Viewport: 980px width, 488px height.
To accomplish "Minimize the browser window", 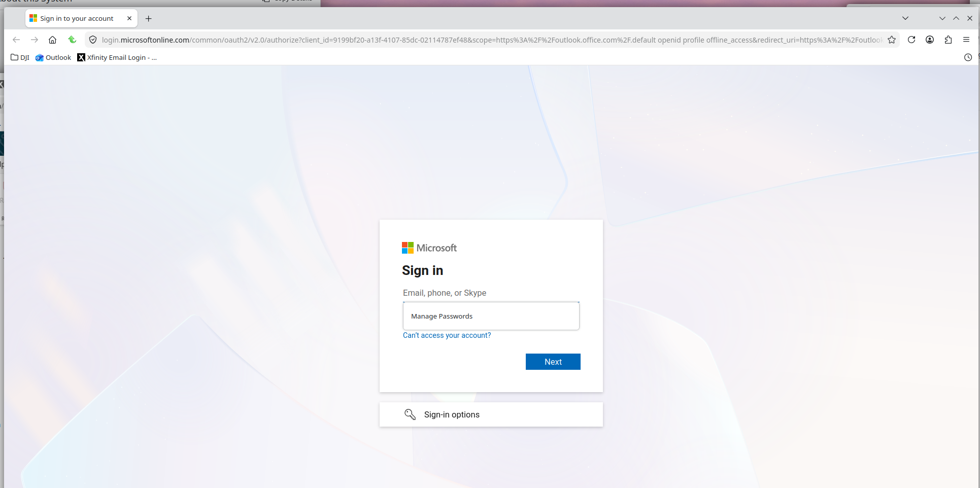I will pos(942,18).
